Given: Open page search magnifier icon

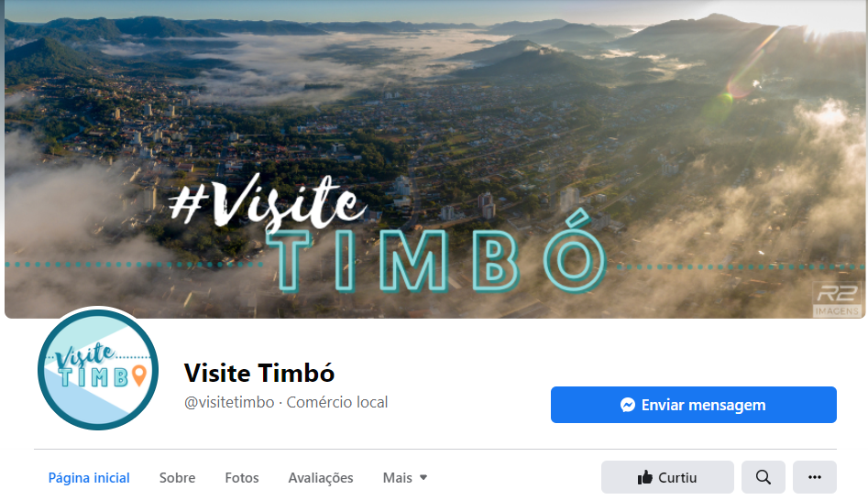Looking at the screenshot, I should point(764,477).
